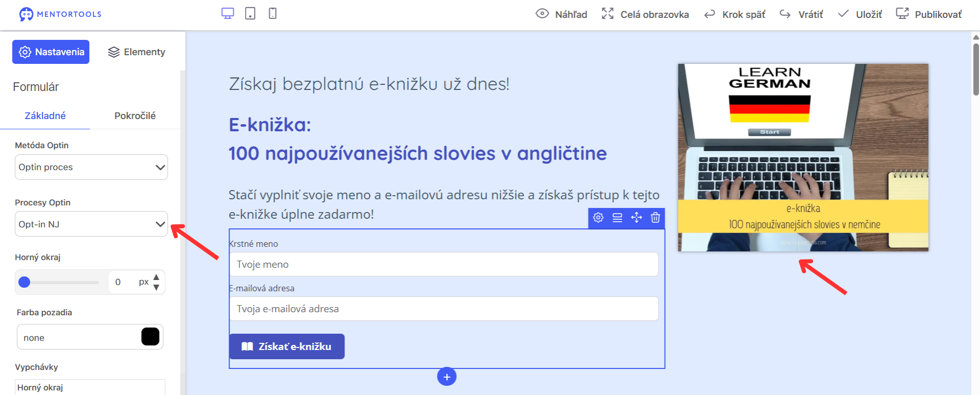
Task: Switch to the Pokročilé tab
Action: (x=135, y=115)
